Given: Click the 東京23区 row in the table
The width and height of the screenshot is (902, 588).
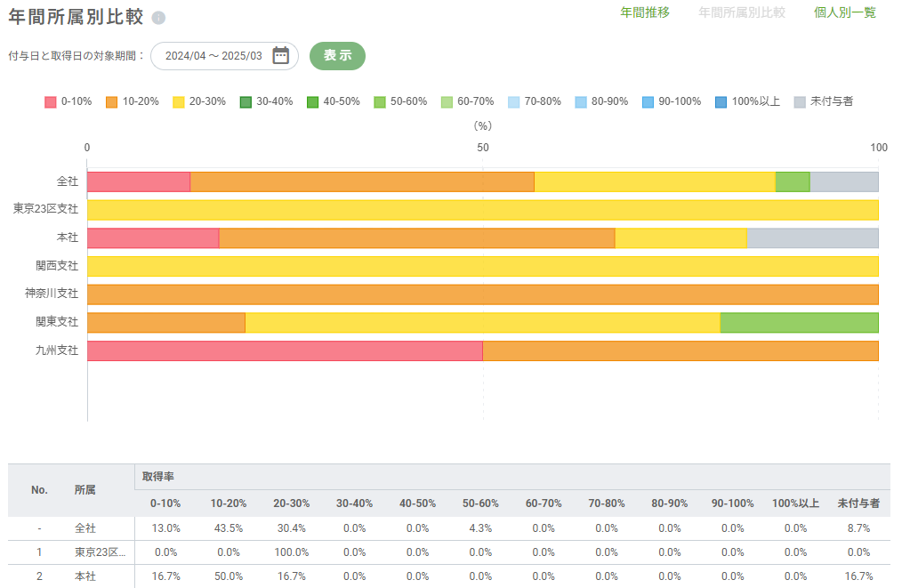Looking at the screenshot, I should pos(100,552).
